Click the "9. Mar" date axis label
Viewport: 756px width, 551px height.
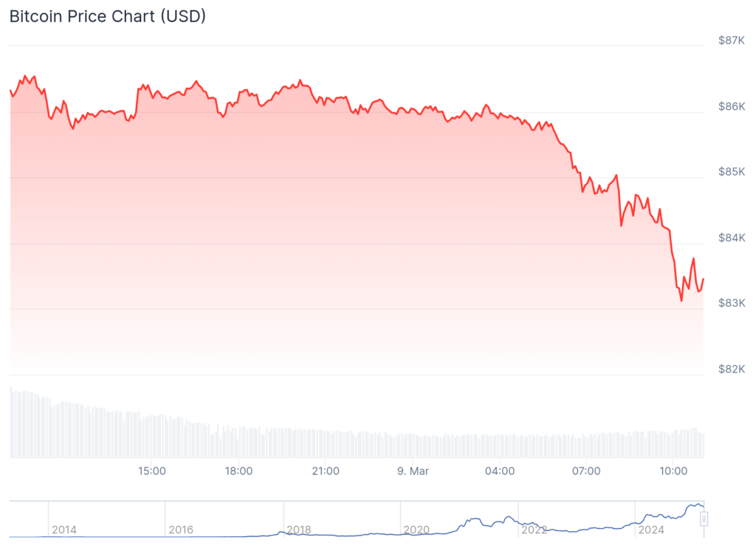click(412, 471)
